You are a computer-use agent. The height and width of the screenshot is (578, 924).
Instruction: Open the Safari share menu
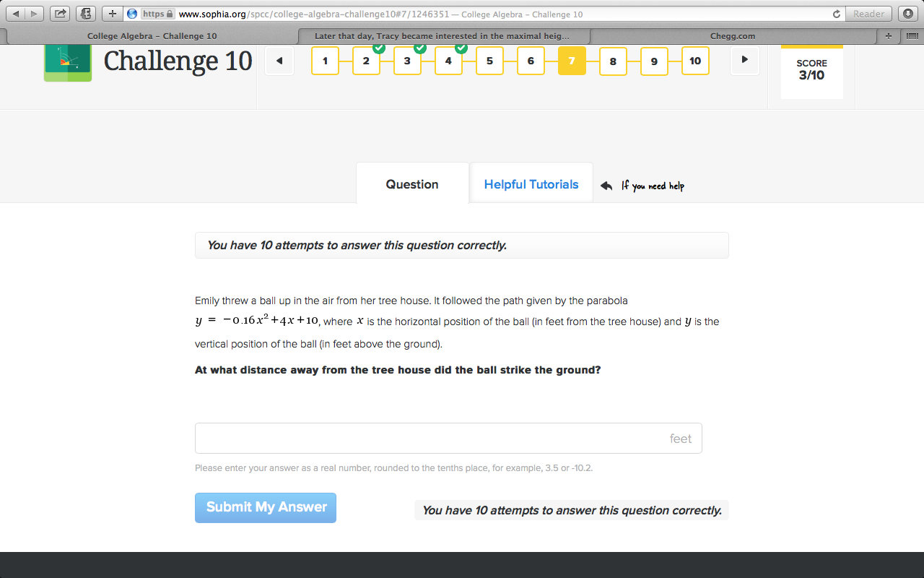click(59, 13)
